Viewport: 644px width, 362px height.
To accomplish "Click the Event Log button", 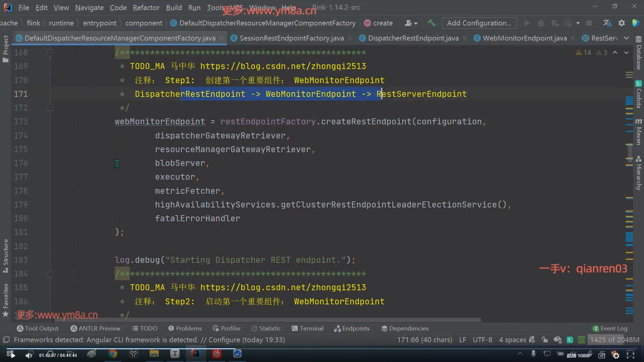I will 610,328.
